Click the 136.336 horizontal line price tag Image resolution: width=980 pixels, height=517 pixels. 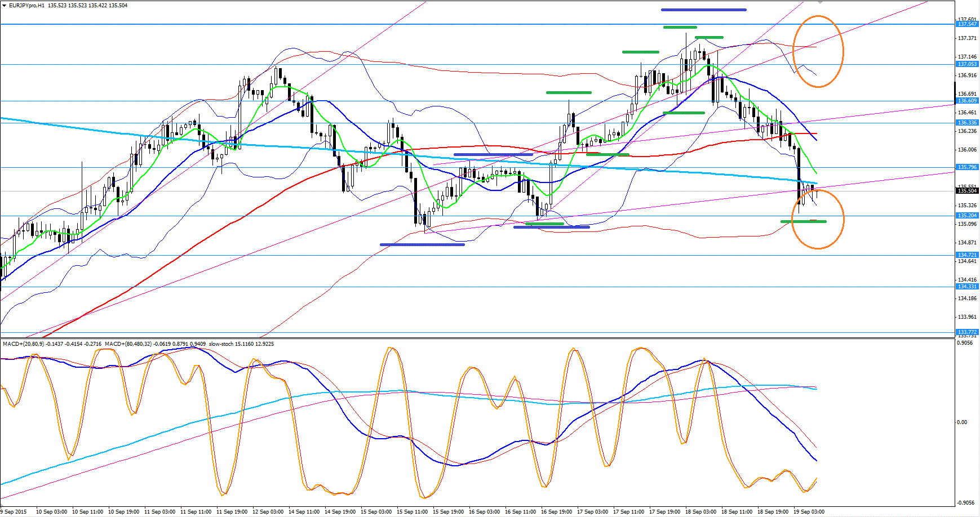[967, 123]
